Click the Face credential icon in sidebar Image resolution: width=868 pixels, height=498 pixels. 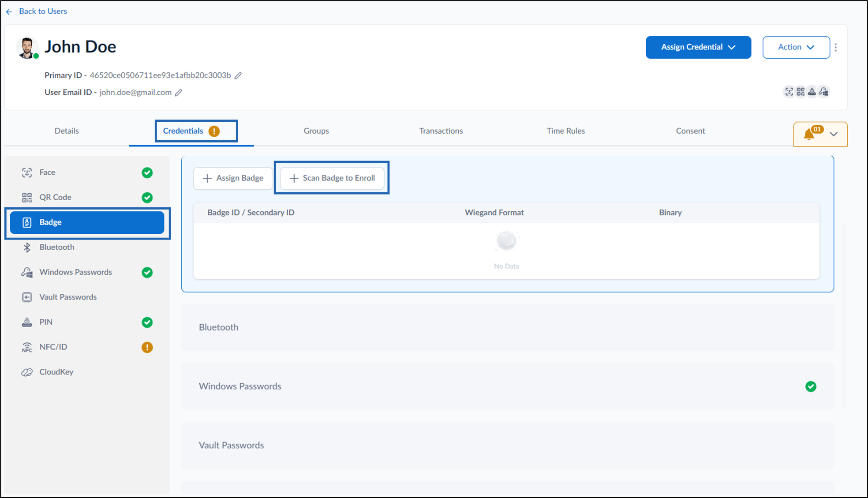(x=27, y=172)
